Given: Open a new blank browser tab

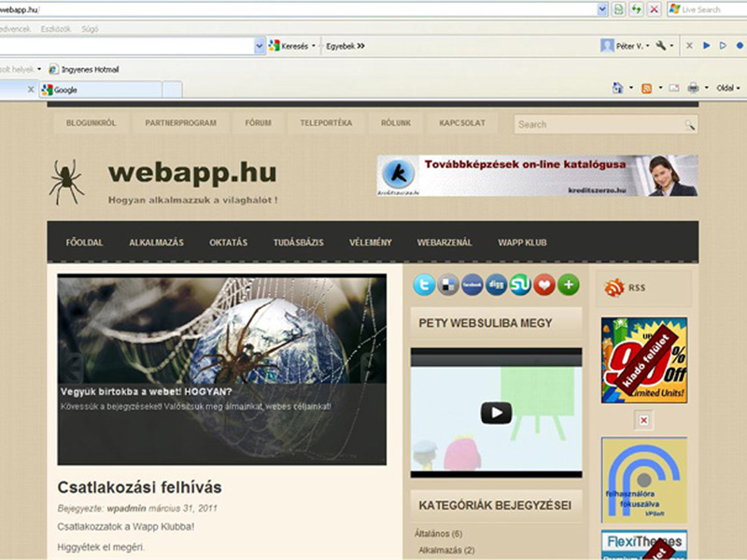Looking at the screenshot, I should click(172, 90).
